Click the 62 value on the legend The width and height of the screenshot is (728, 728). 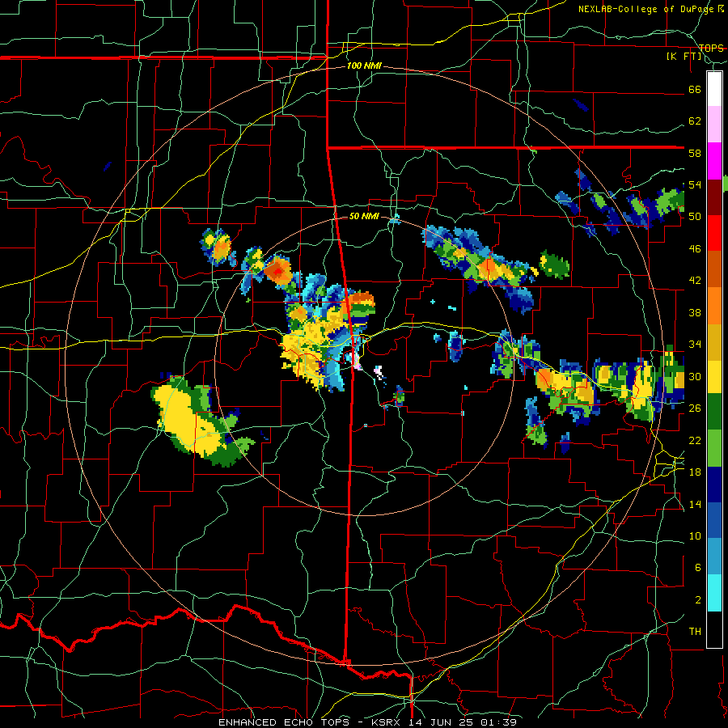click(x=695, y=121)
